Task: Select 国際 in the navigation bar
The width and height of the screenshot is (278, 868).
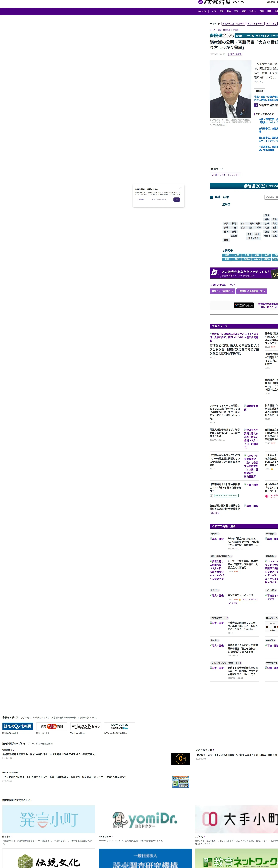Action: [x=262, y=11]
